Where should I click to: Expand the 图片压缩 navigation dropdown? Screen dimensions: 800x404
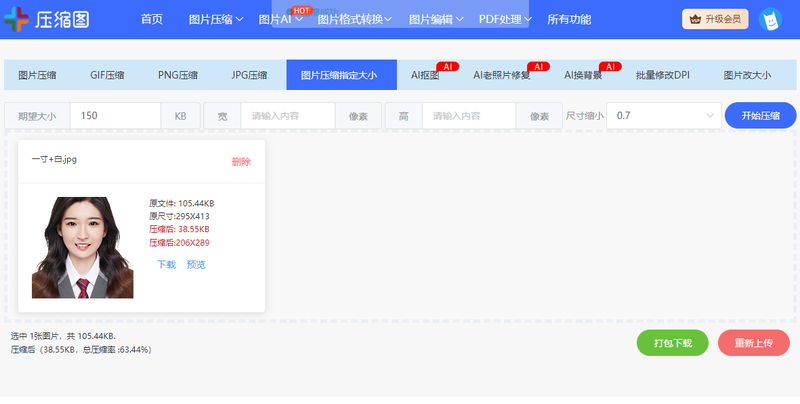[x=216, y=19]
